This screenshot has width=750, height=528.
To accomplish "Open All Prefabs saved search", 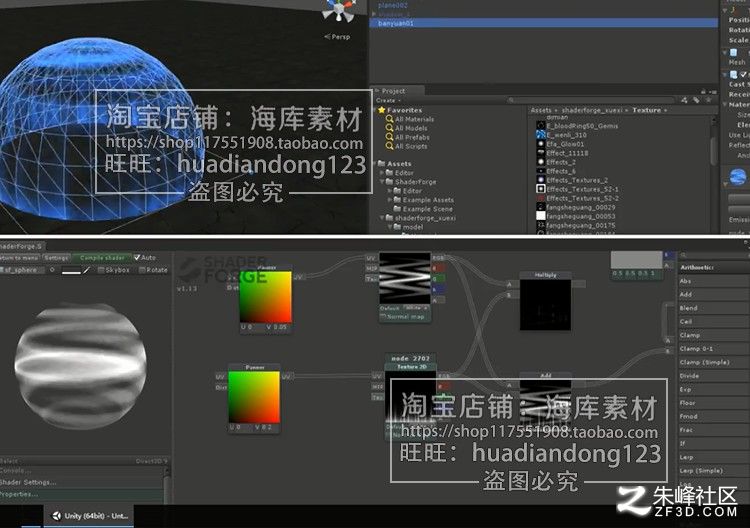I will point(408,137).
